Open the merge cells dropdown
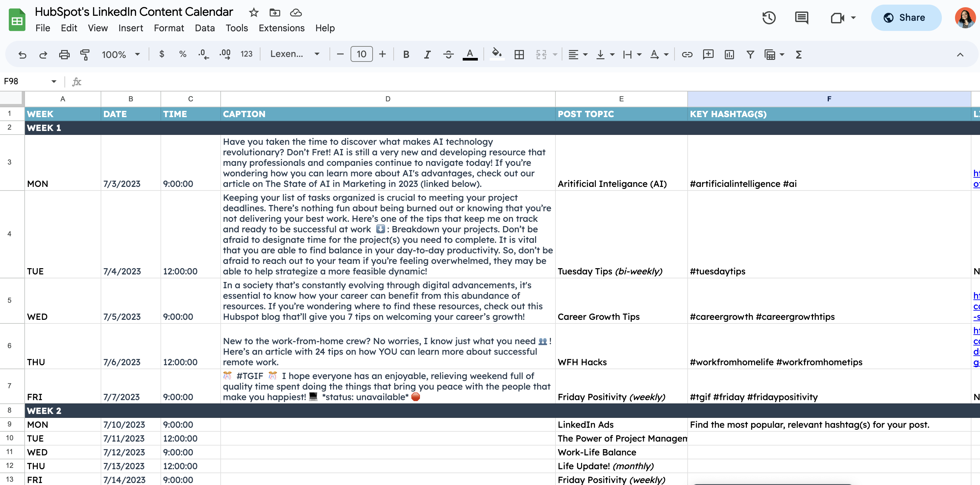 pyautogui.click(x=555, y=54)
